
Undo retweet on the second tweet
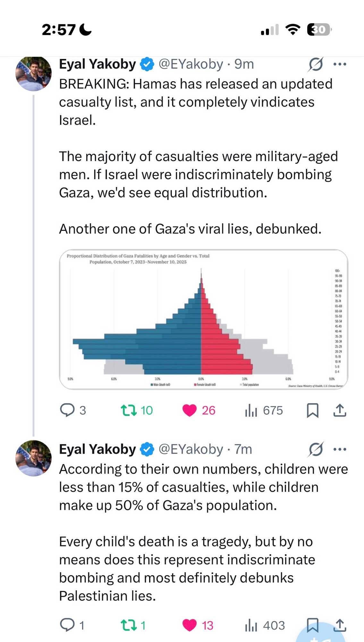tap(129, 625)
